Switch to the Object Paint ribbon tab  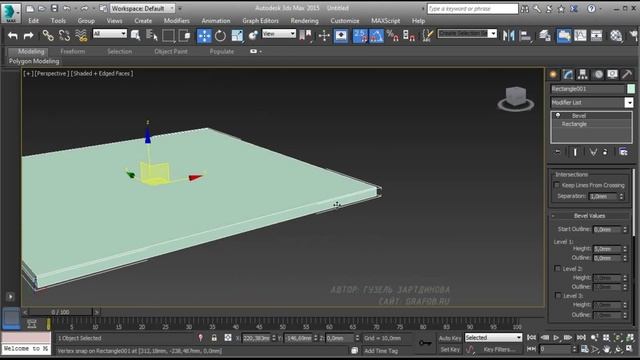171,51
